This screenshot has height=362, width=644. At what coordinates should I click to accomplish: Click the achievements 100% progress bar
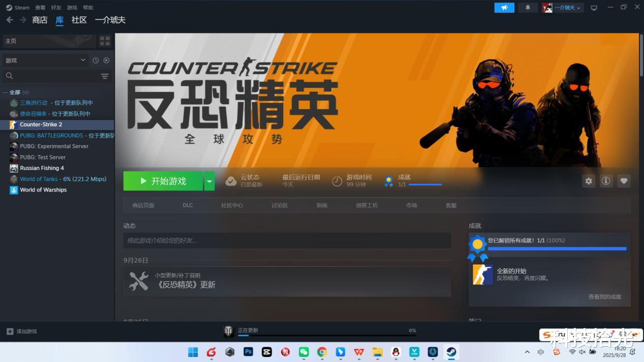[x=557, y=249]
